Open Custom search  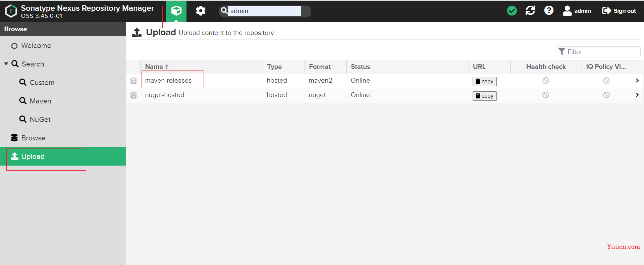pyautogui.click(x=42, y=83)
